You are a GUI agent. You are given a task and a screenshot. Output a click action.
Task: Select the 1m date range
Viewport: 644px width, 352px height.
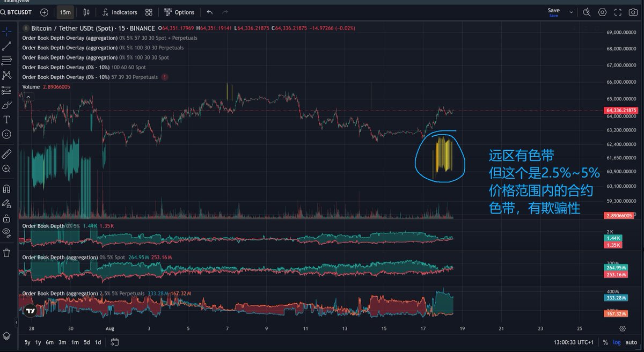pyautogui.click(x=75, y=342)
